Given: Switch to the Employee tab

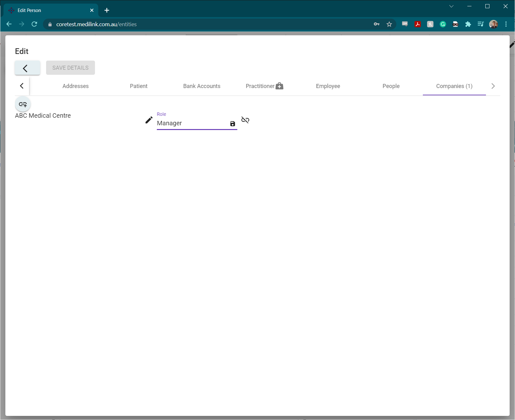Looking at the screenshot, I should (328, 86).
